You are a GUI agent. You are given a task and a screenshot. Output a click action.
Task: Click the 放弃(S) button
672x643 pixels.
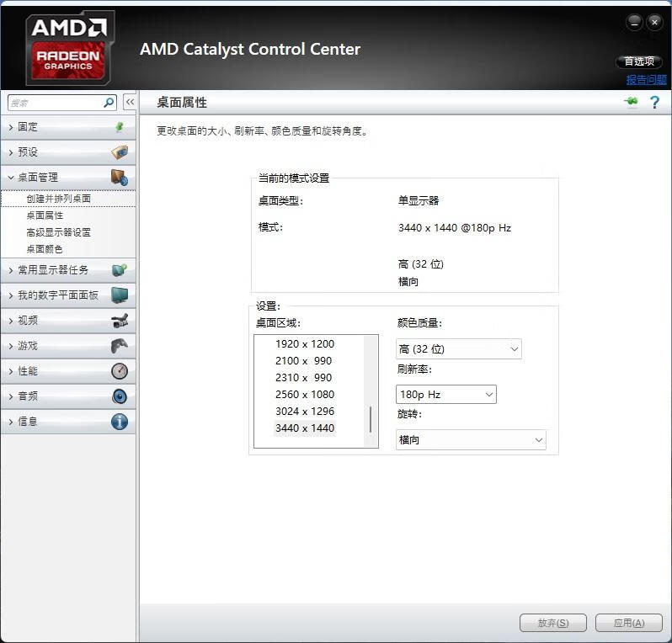pyautogui.click(x=553, y=623)
